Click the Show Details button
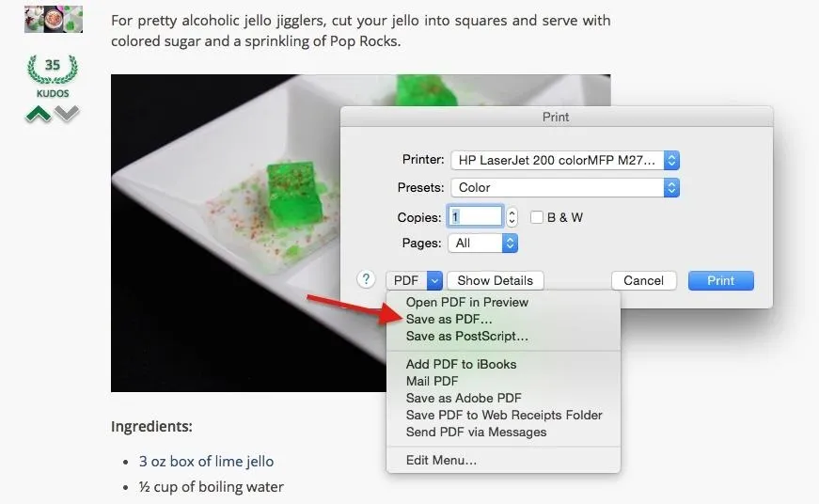This screenshot has height=504, width=819. click(496, 280)
